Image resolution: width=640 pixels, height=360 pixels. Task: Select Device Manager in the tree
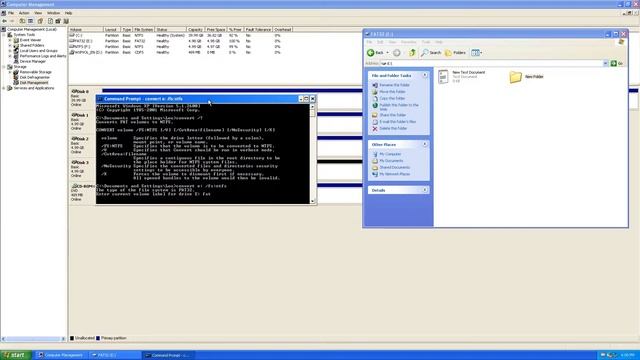coord(33,61)
